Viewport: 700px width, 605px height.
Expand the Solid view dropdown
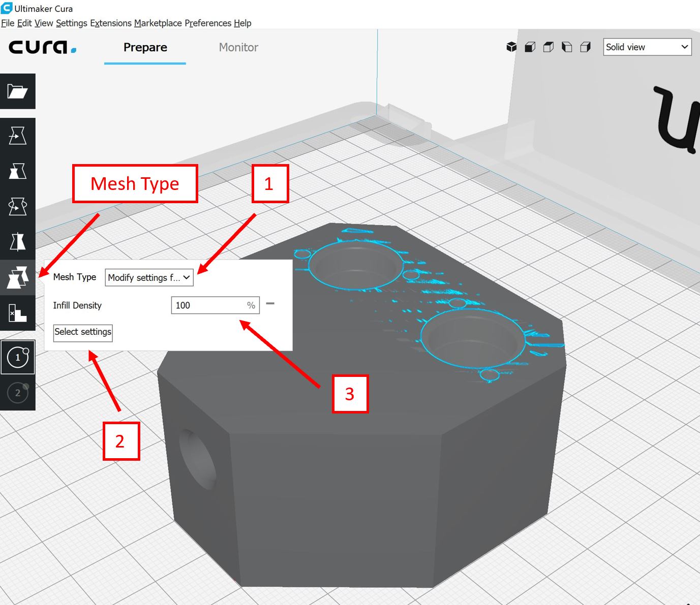click(647, 47)
